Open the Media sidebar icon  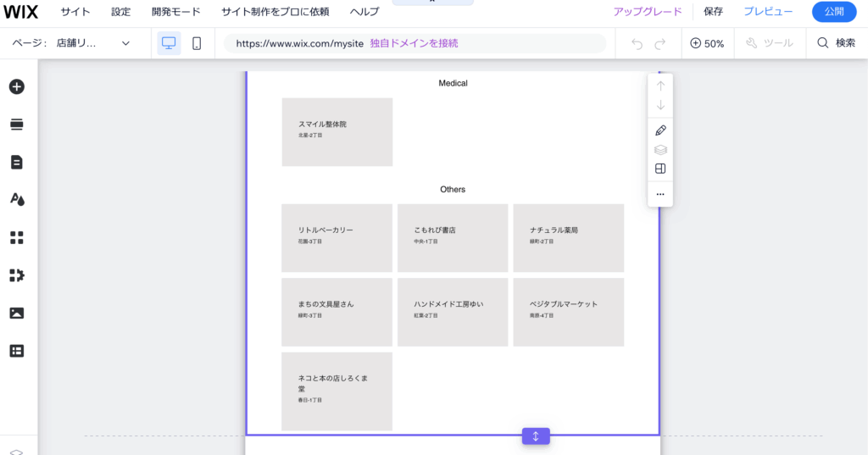coord(17,314)
